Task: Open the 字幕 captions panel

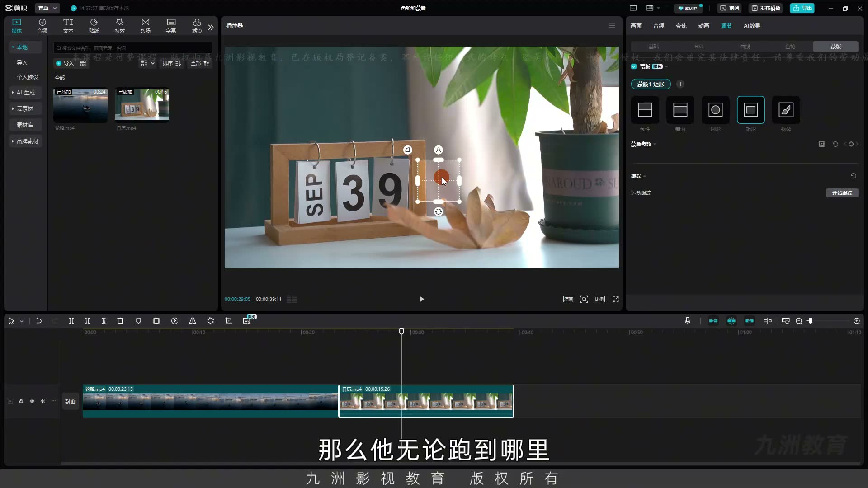Action: click(x=171, y=26)
